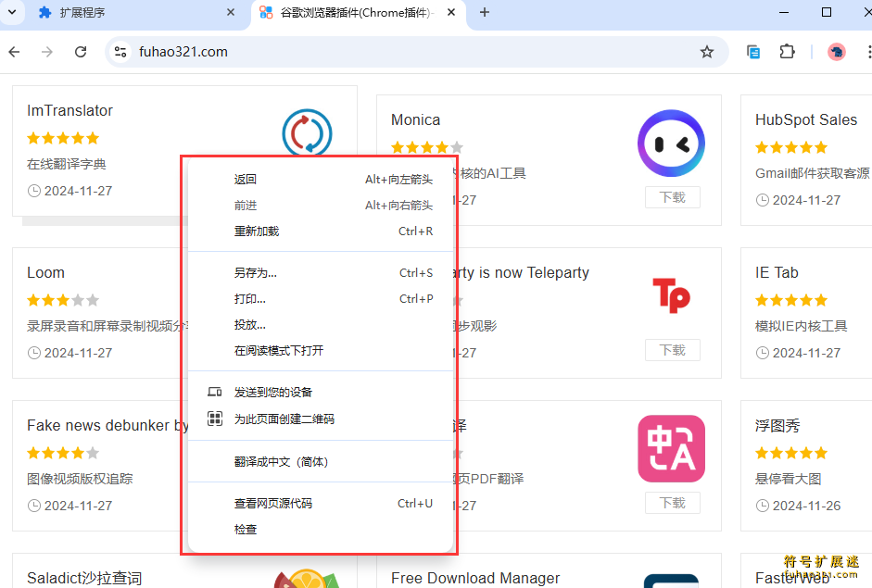Open the IE Tab title link
Image resolution: width=872 pixels, height=588 pixels.
point(777,272)
